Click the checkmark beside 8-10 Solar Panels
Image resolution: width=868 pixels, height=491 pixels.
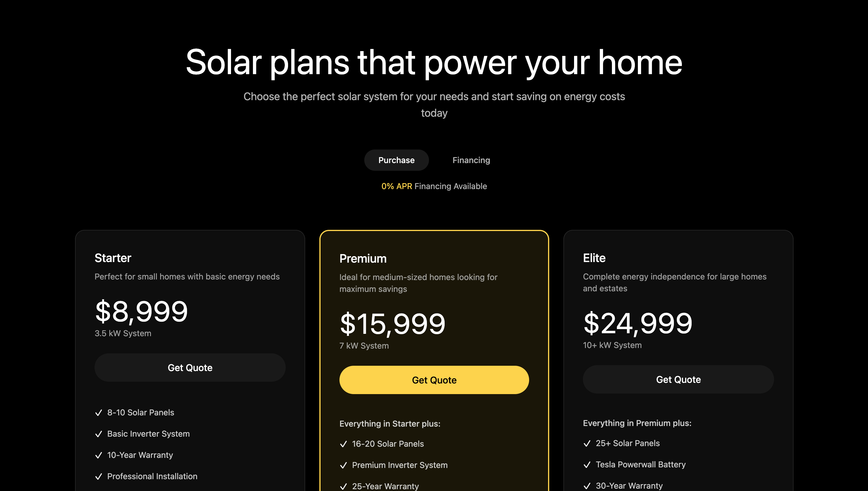[99, 413]
